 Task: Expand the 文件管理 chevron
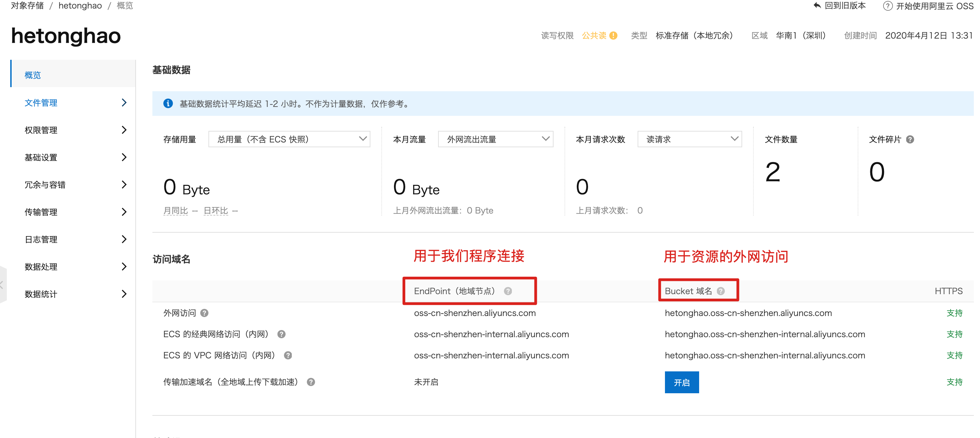click(x=124, y=103)
